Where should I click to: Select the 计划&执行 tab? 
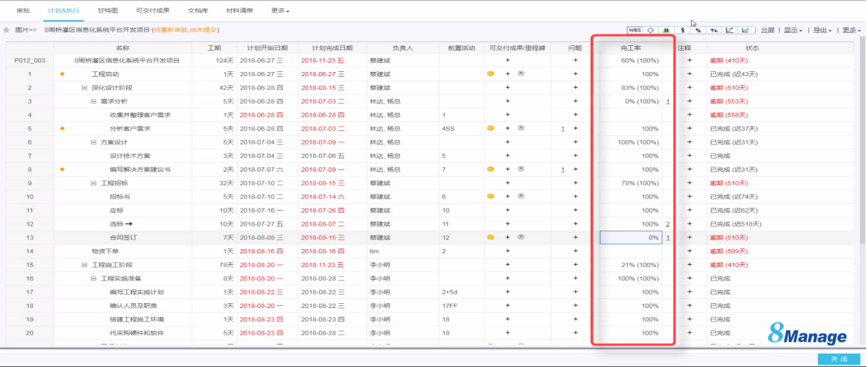click(63, 11)
